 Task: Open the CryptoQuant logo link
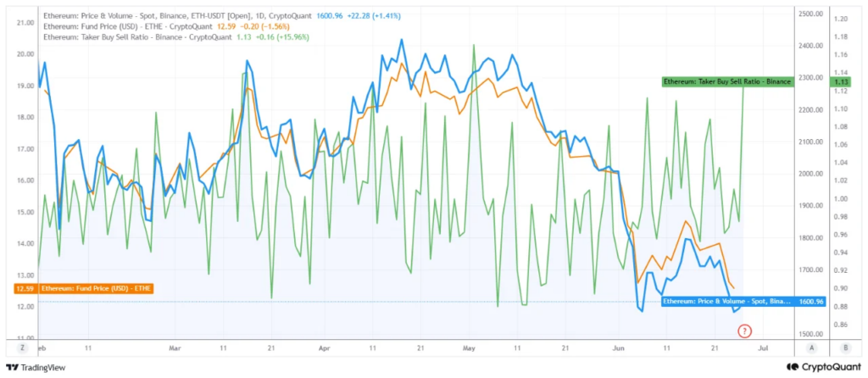(824, 367)
